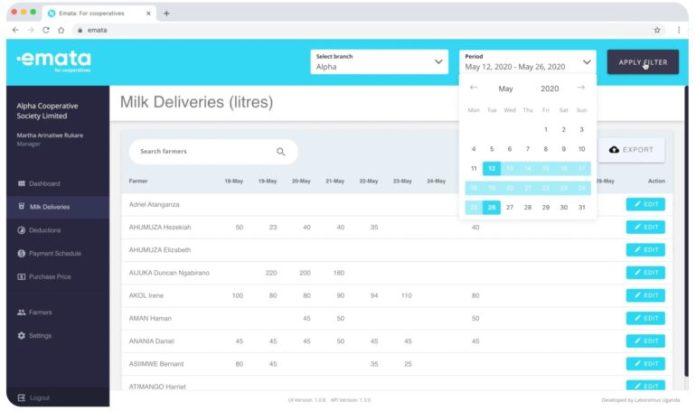696x411 pixels.
Task: Collapse the Period date dropdown
Action: [586, 62]
